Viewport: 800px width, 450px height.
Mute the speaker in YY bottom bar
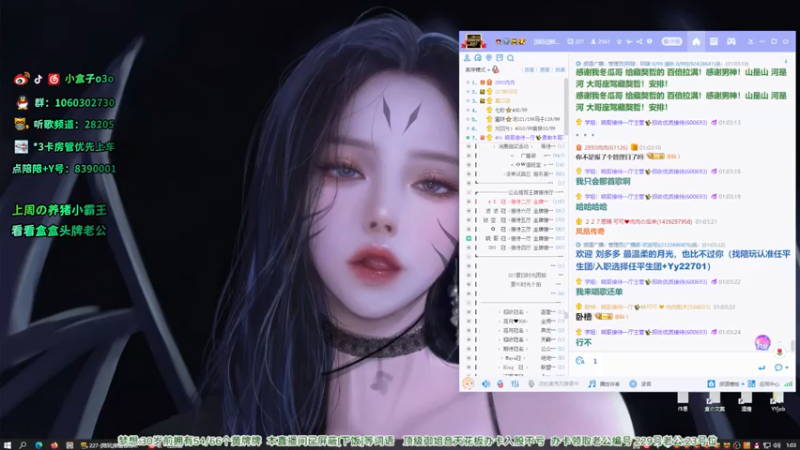(x=486, y=384)
